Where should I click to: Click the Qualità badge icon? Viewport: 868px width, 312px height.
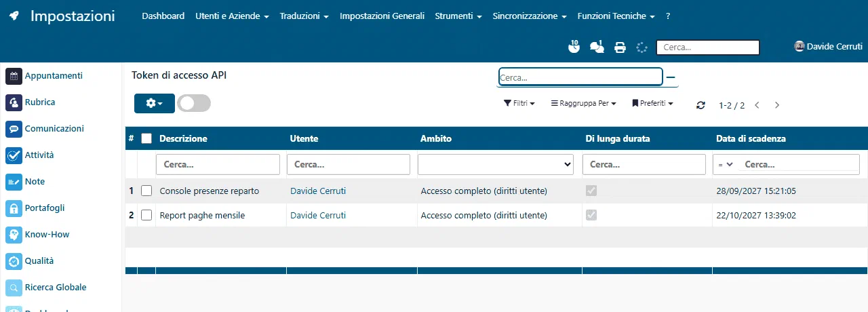14,261
